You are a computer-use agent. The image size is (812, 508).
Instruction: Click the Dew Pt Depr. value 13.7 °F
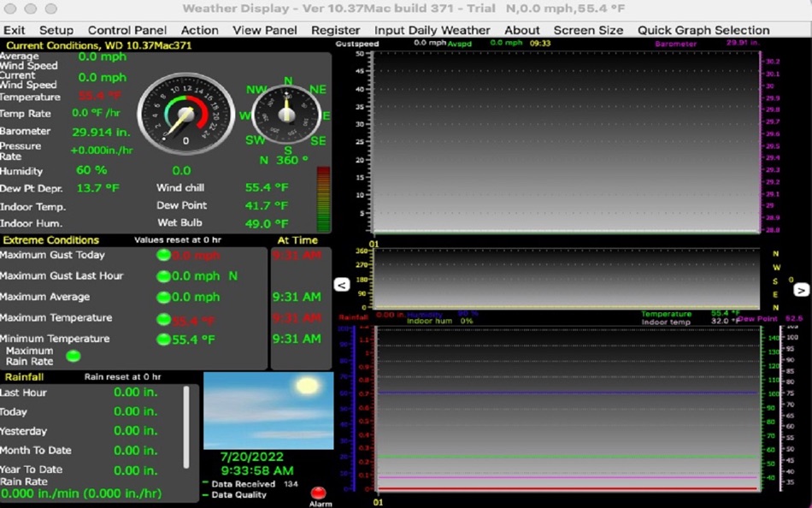pyautogui.click(x=98, y=187)
